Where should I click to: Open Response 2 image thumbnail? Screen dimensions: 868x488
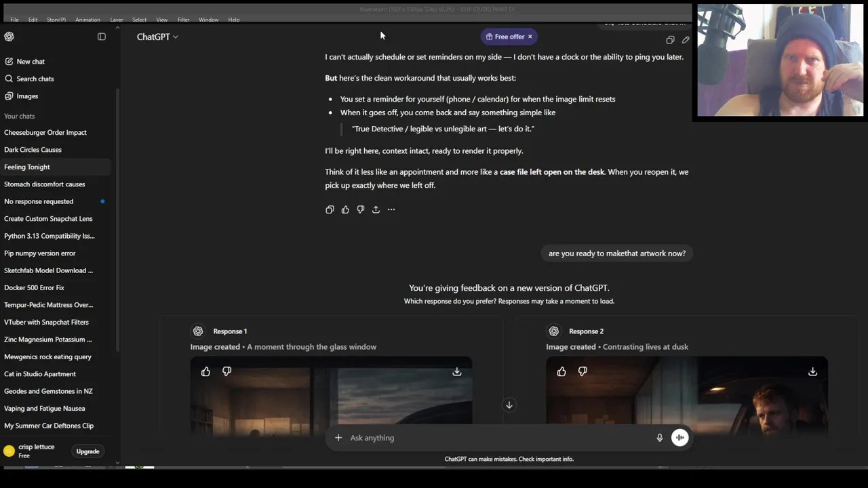click(x=687, y=395)
